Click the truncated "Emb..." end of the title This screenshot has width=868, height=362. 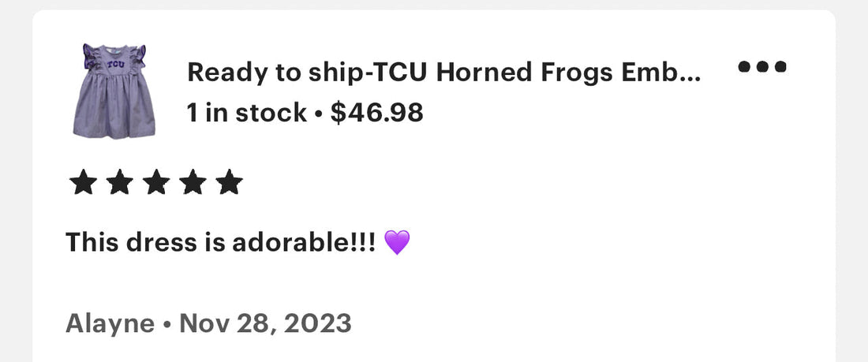pos(661,73)
